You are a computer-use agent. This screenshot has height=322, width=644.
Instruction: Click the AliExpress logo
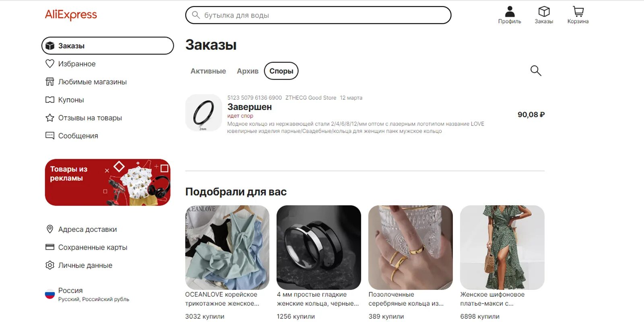tap(71, 15)
